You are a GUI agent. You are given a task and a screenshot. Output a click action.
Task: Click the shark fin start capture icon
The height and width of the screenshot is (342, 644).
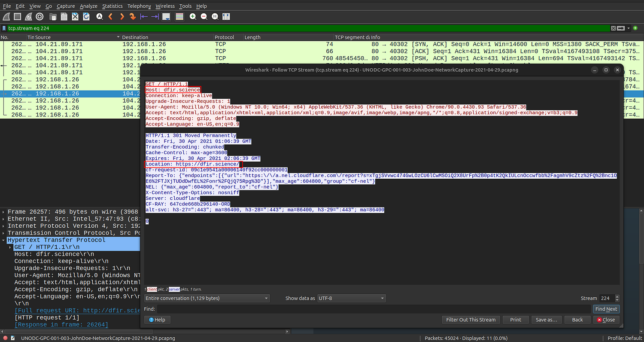pos(6,17)
